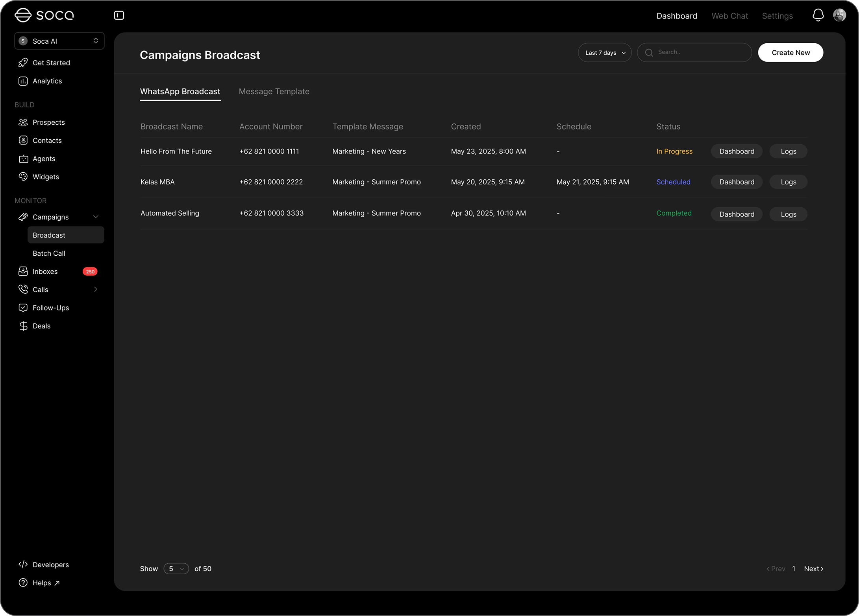Open Developers code icon
The image size is (859, 616).
[x=23, y=564]
